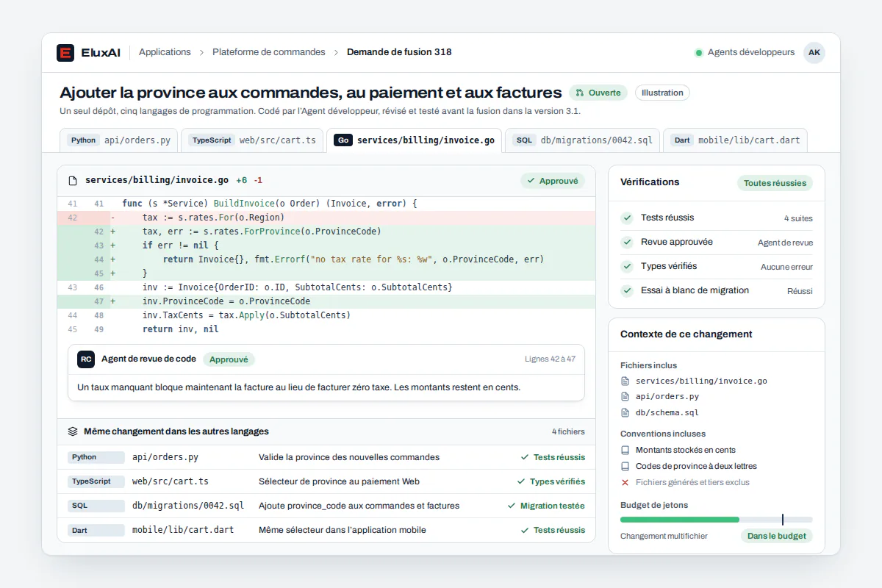Click the Ouverte status badge
Viewport: 882px width, 588px height.
598,93
